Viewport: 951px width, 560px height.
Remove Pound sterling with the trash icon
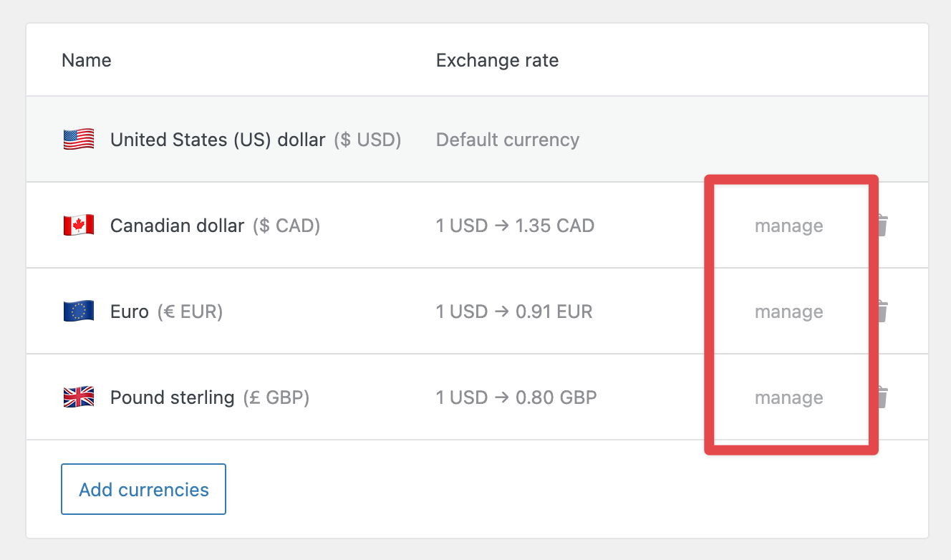pos(884,397)
